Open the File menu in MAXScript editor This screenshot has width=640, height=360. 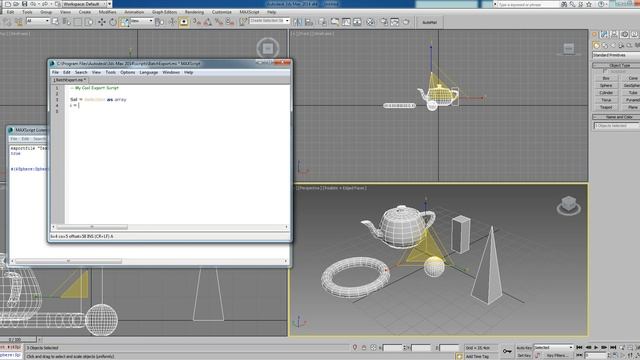tap(55, 72)
